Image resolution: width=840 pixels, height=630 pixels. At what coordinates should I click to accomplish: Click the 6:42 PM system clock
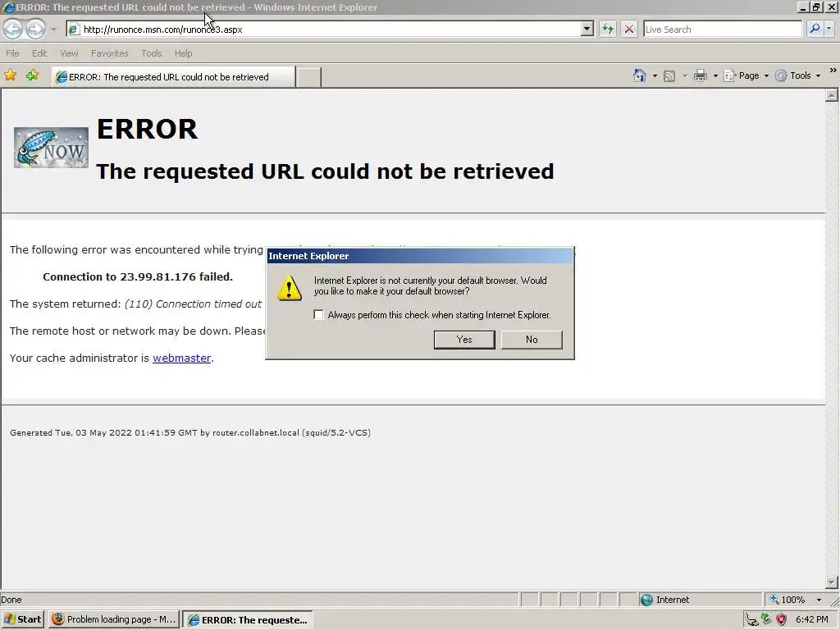(x=812, y=619)
